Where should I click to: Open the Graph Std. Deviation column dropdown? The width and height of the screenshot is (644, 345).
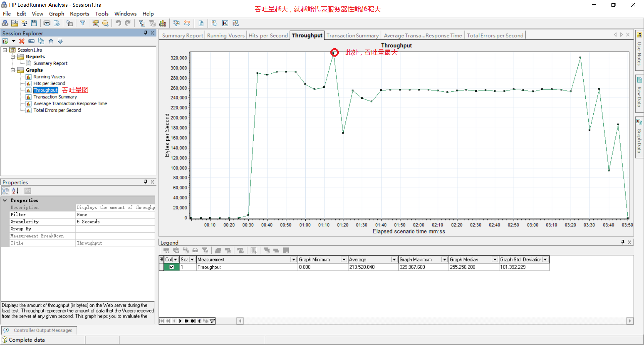[545, 260]
